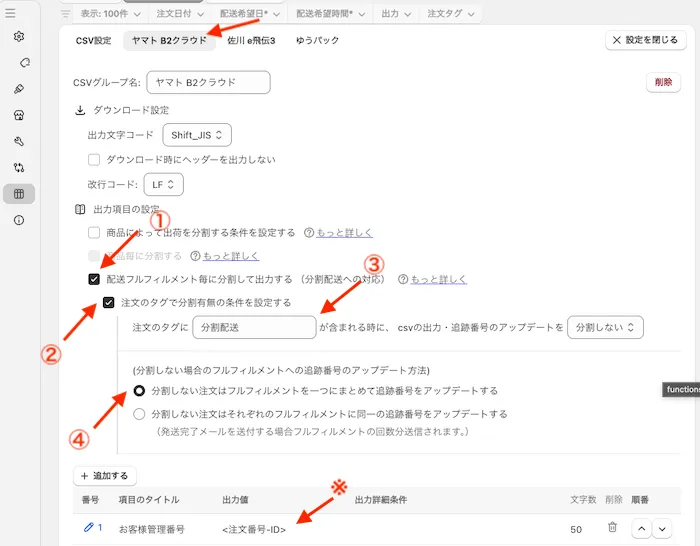
Task: Open the wrench tools icon in sidebar
Action: (19, 142)
